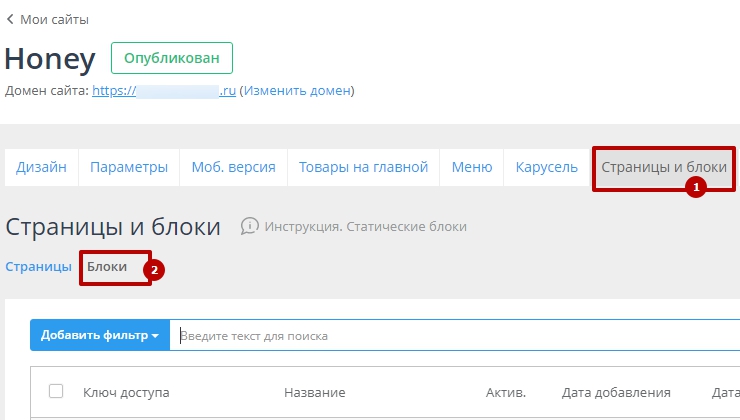Click the Ключ доступа column header

pos(126,393)
